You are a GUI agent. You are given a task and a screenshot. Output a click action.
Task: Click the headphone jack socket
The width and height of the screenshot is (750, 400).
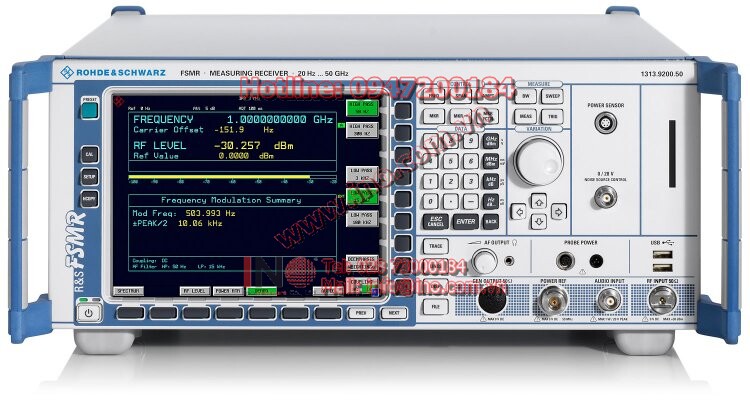(509, 261)
